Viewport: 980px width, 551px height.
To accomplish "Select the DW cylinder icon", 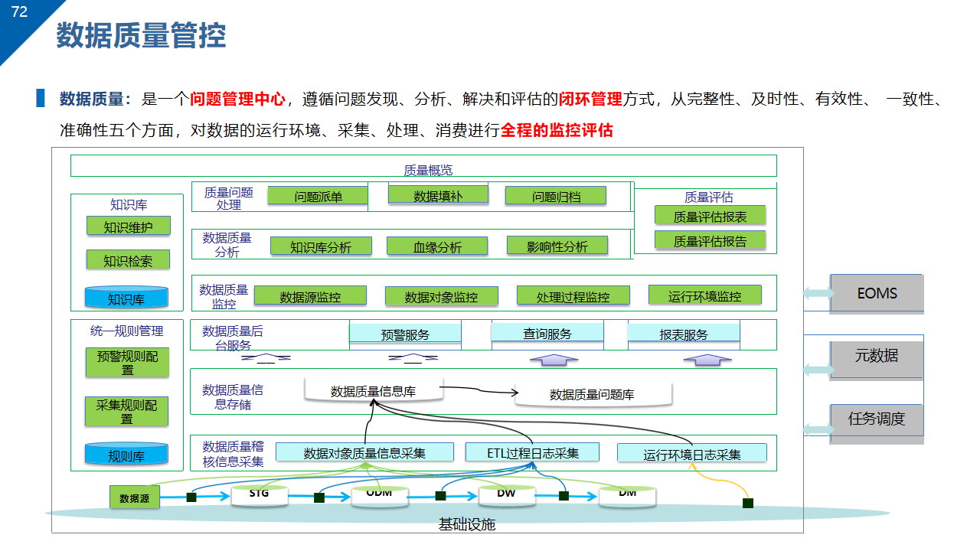I will (x=506, y=495).
